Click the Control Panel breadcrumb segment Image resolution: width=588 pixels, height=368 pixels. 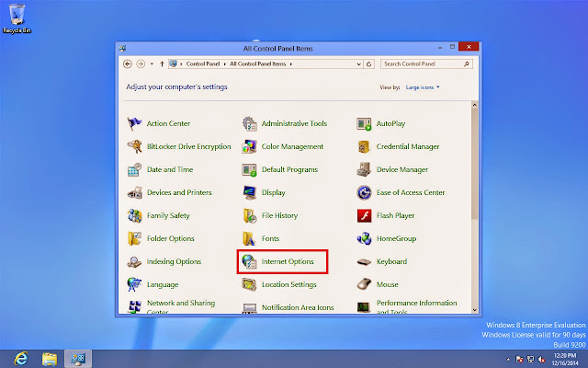click(203, 63)
